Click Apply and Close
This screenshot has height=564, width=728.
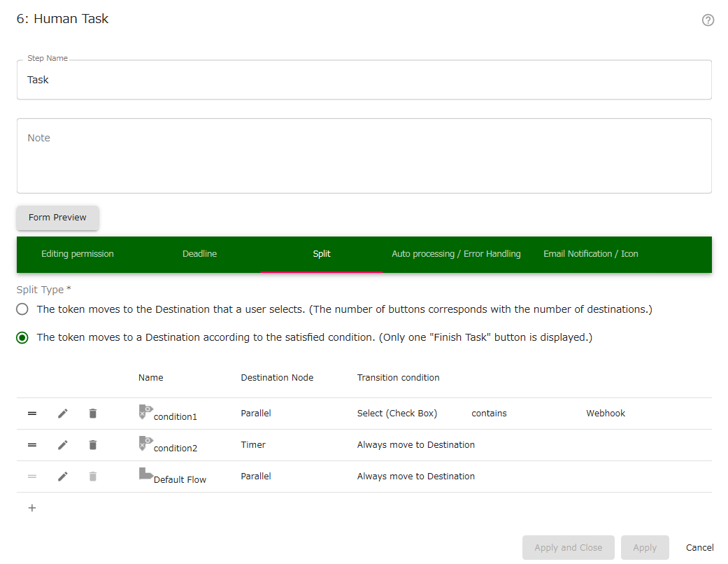568,547
